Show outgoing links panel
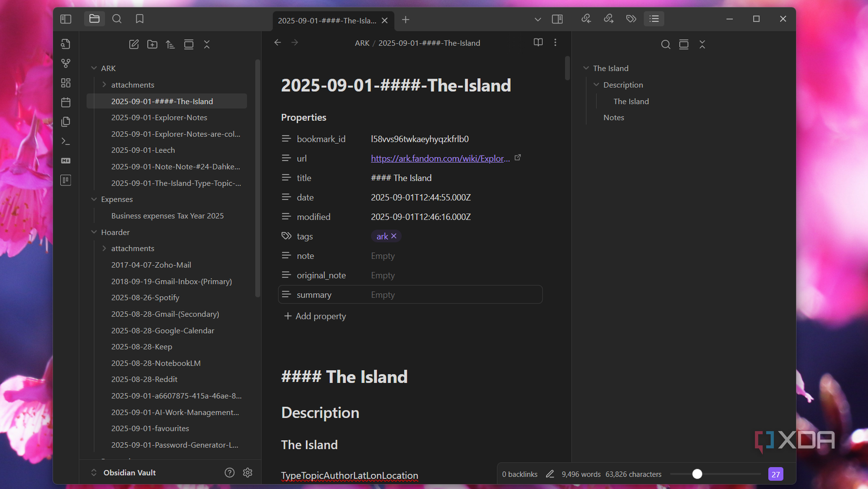This screenshot has width=868, height=489. pyautogui.click(x=609, y=18)
